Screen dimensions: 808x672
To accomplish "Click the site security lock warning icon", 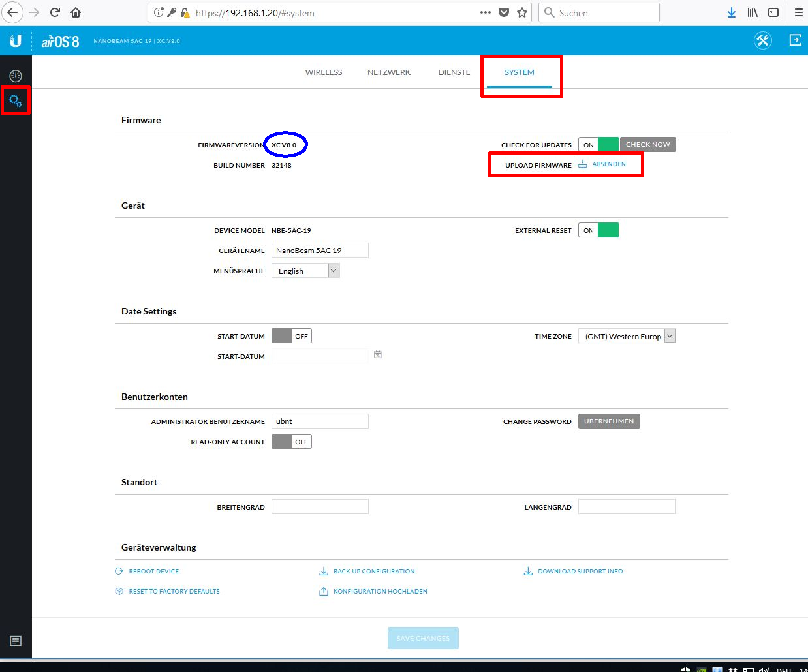I will (x=185, y=12).
